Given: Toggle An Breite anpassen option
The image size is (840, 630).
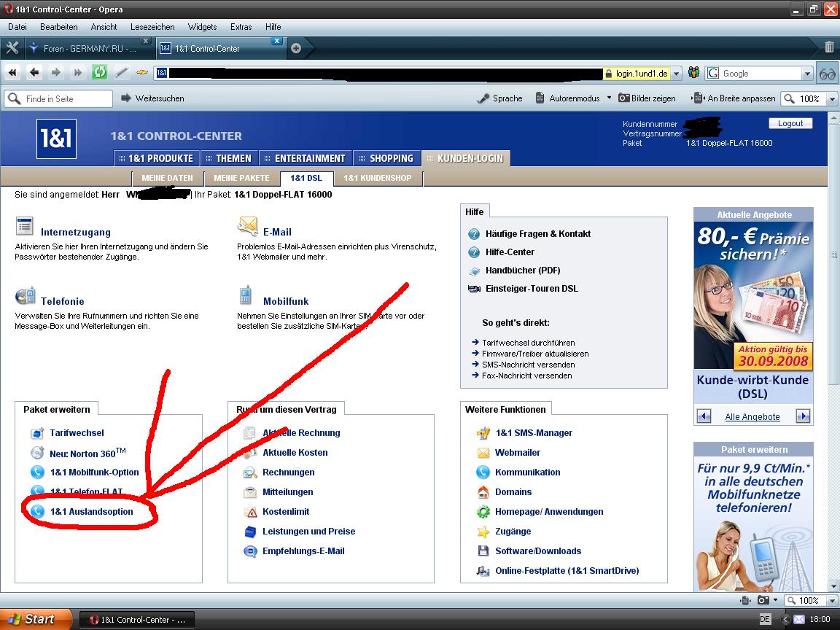Looking at the screenshot, I should (x=734, y=98).
